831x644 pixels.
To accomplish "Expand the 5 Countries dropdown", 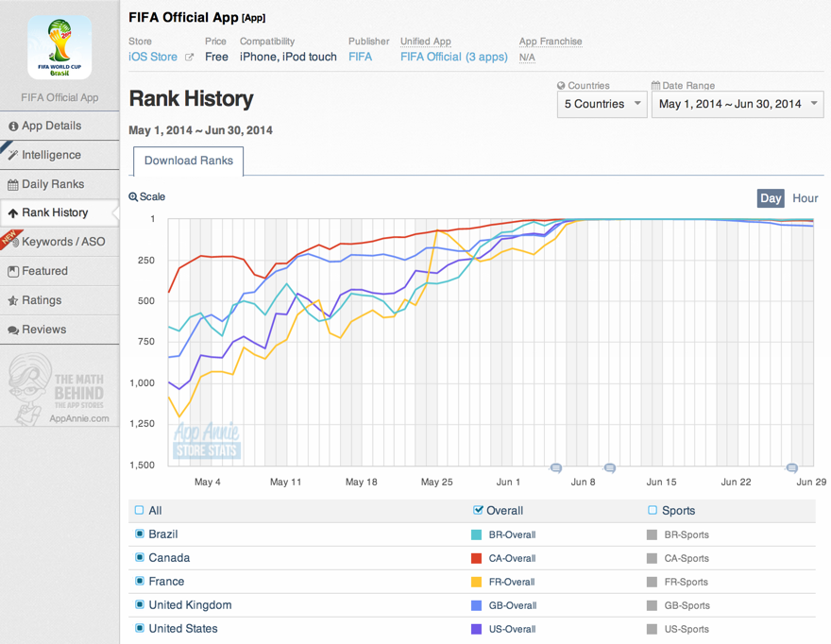I will coord(602,104).
